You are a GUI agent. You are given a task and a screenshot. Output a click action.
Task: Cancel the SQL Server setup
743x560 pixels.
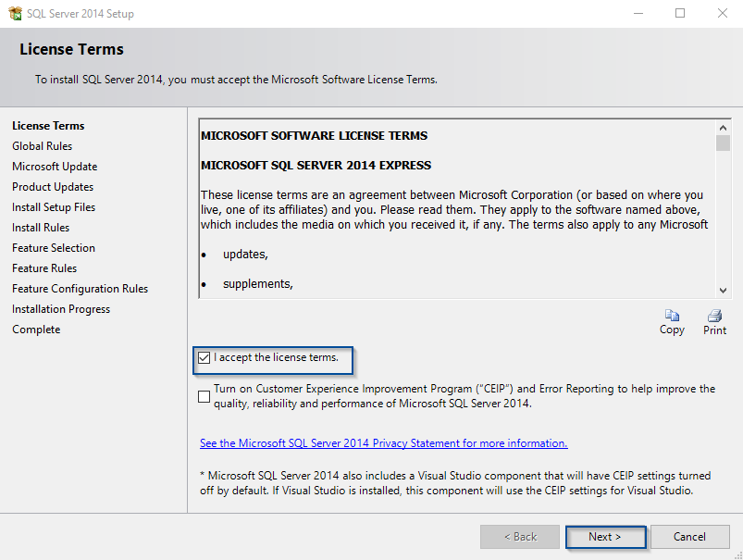pos(689,537)
